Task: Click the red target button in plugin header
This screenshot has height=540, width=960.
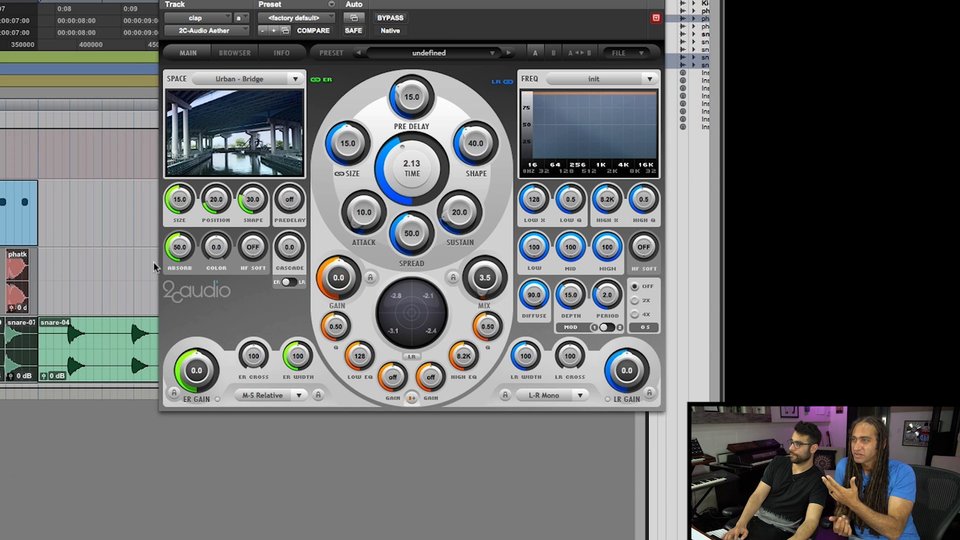Action: tap(656, 18)
